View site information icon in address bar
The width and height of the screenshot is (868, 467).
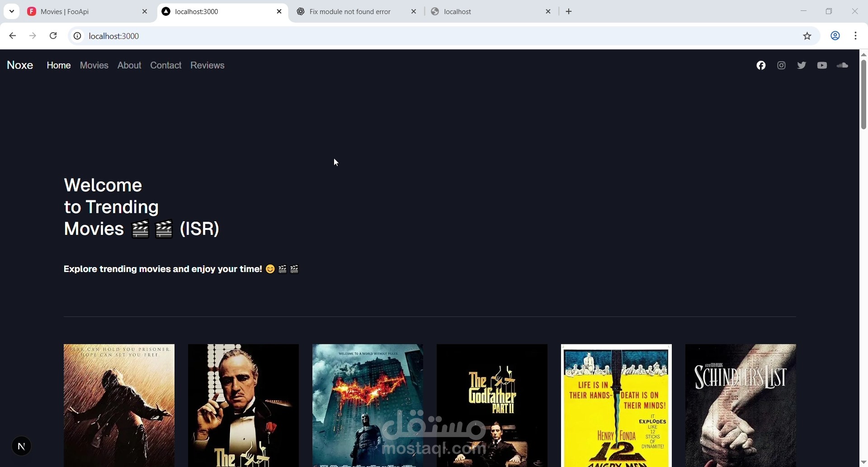point(77,36)
